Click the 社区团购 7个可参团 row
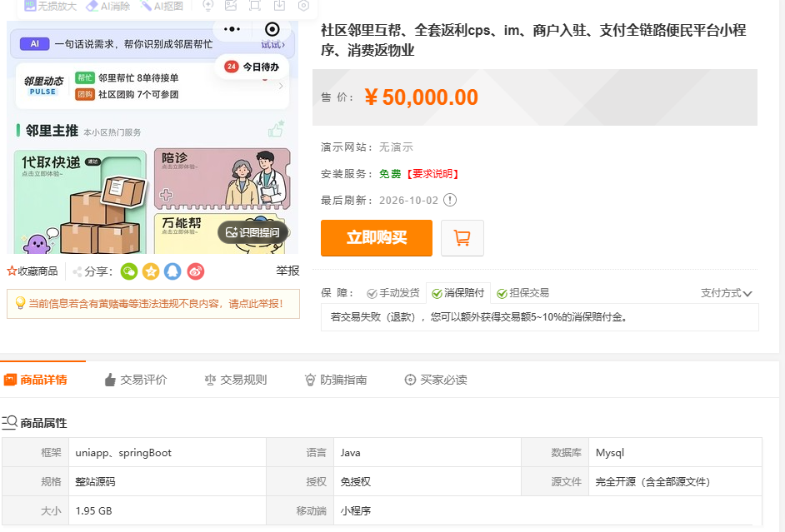The width and height of the screenshot is (785, 532). pos(127,95)
